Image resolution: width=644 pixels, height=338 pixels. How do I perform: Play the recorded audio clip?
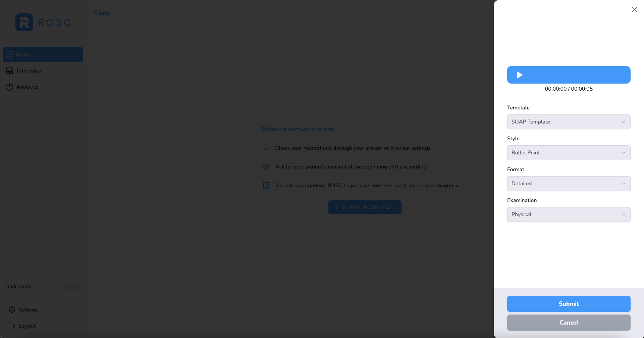coord(568,75)
